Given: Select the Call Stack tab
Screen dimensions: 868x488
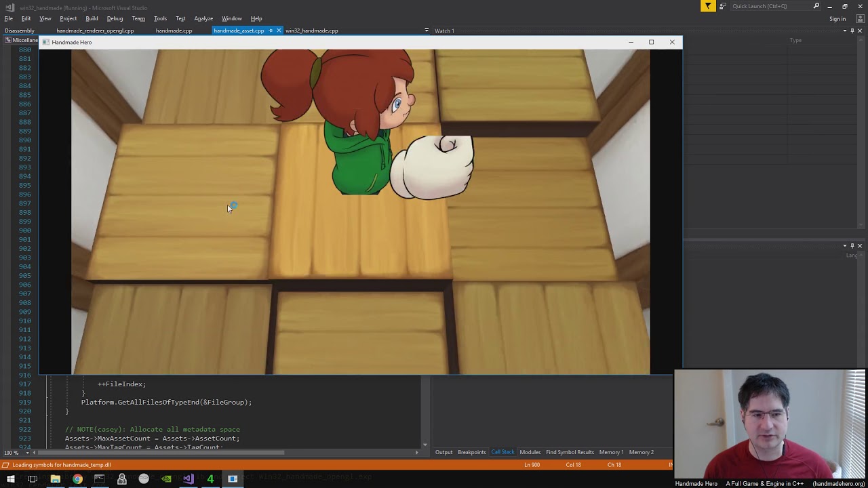Looking at the screenshot, I should 502,452.
